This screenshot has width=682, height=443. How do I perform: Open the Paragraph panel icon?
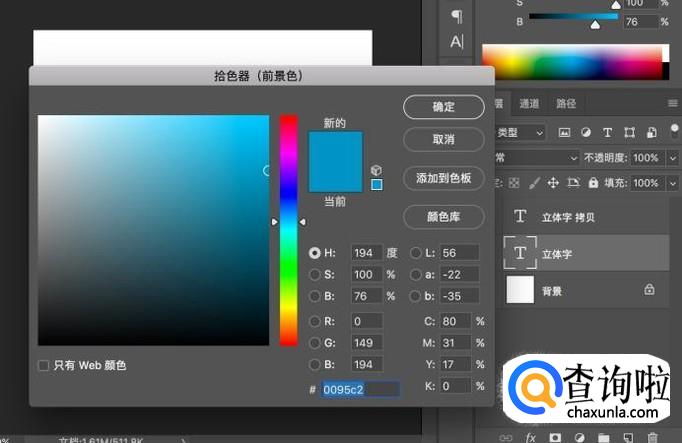[x=457, y=16]
